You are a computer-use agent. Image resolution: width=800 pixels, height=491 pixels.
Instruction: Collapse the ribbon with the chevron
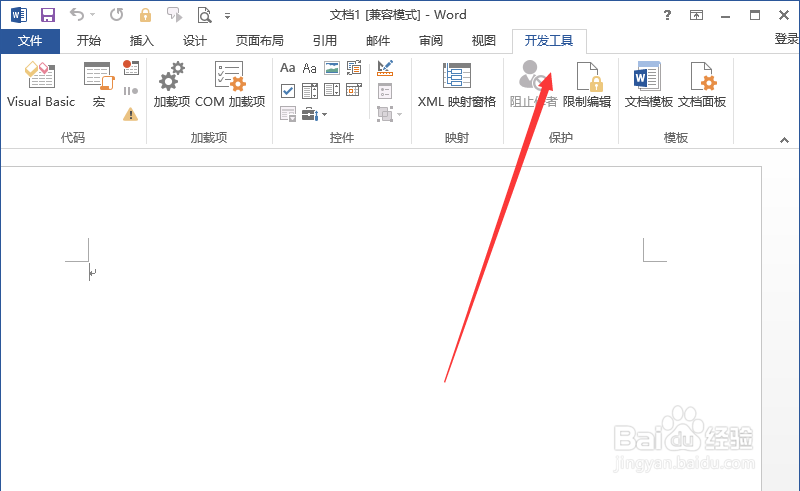(x=784, y=140)
